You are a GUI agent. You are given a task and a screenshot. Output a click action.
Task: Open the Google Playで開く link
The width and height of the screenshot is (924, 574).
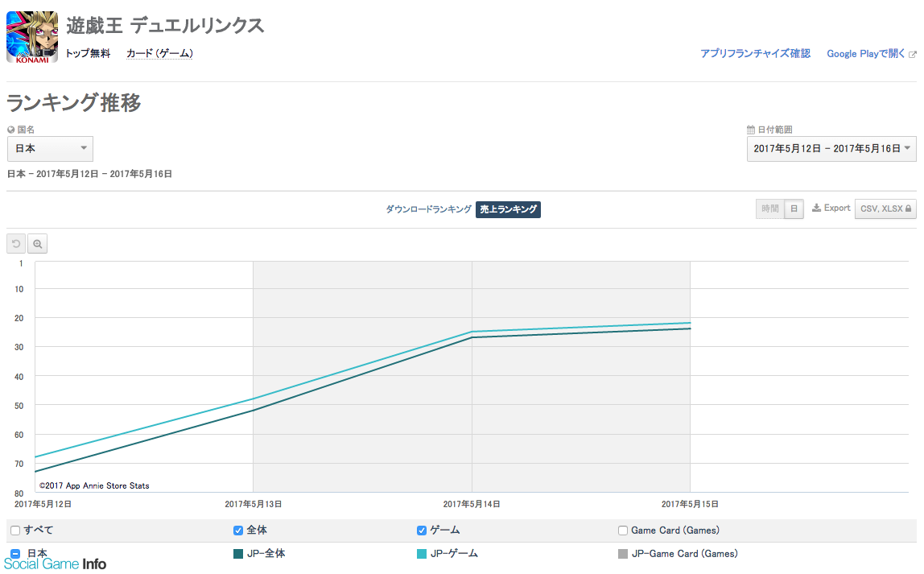pos(866,54)
